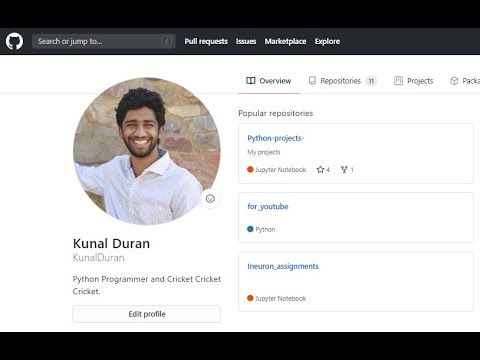
Task: Click the Overview book icon
Action: coord(251,81)
